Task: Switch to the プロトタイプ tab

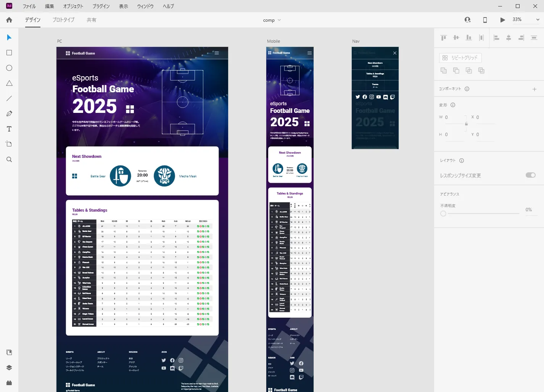Action: (63, 20)
